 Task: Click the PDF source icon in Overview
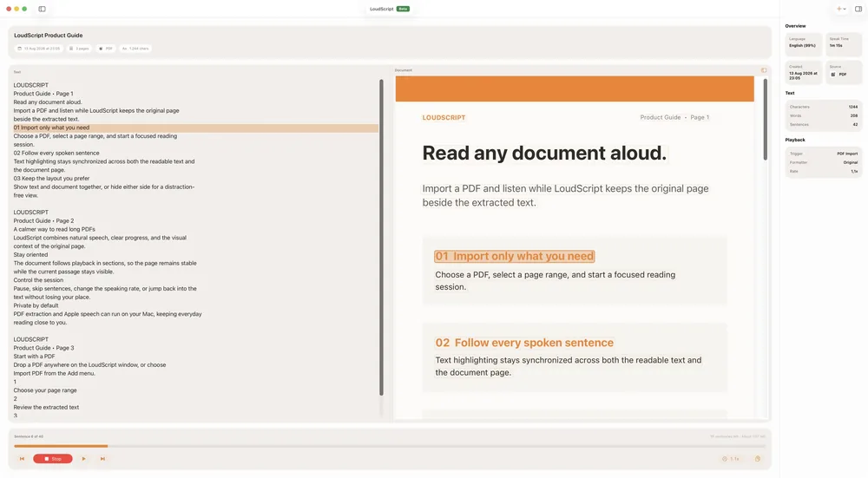[x=833, y=74]
